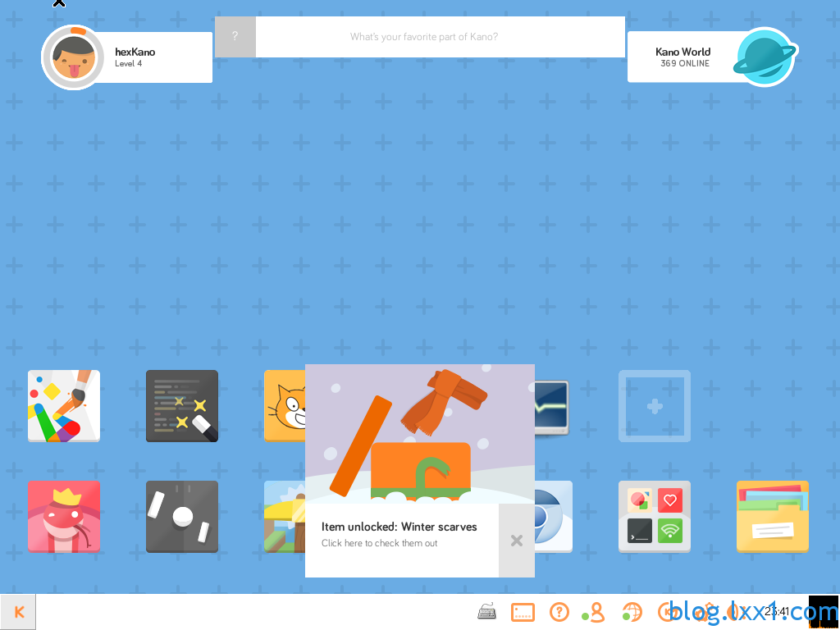Viewport: 840px width, 630px height.
Task: Click the empty plus tile to add an app
Action: click(655, 406)
